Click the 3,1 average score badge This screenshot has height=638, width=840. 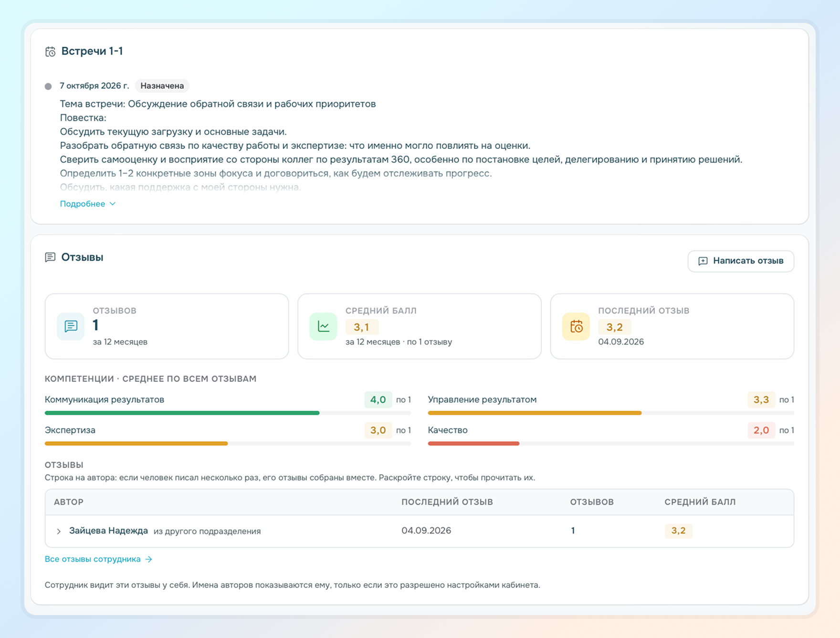coord(361,327)
